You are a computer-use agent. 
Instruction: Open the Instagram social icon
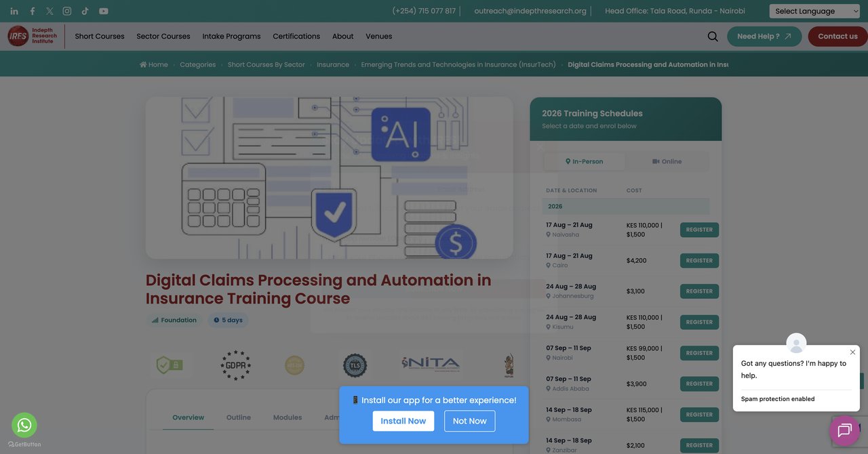coord(67,11)
